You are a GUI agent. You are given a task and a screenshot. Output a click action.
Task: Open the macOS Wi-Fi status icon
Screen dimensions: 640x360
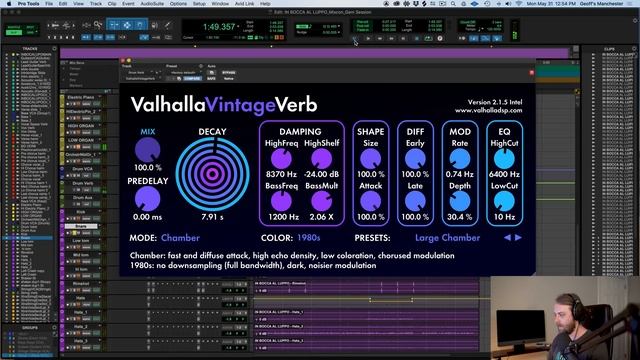point(519,4)
